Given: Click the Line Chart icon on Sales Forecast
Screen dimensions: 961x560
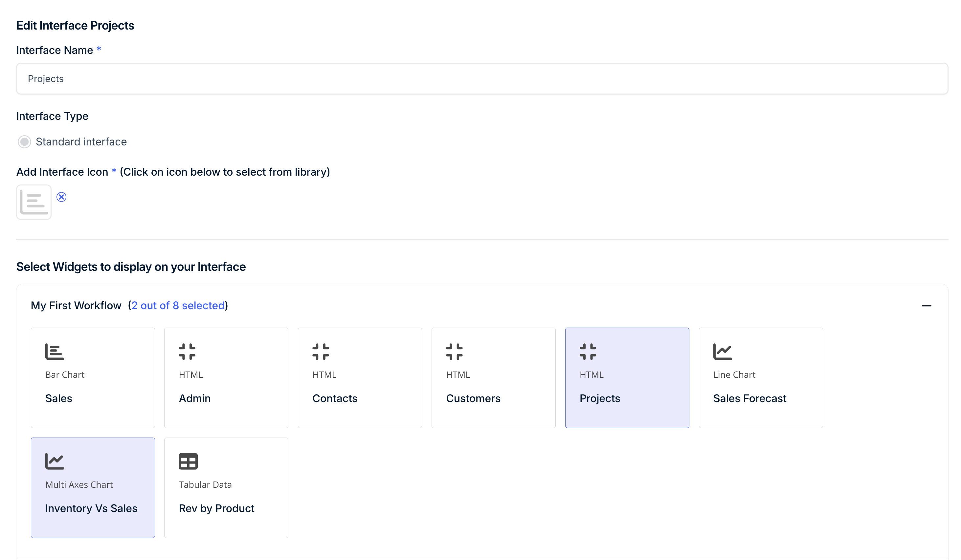Looking at the screenshot, I should pos(723,352).
